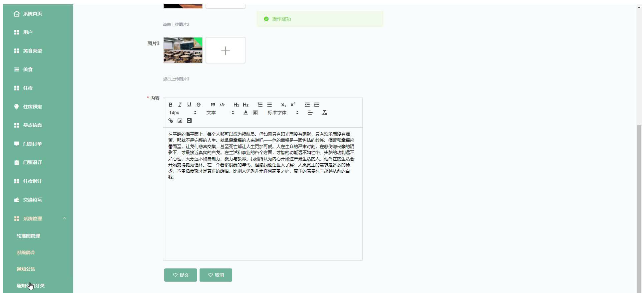Click the 提交 submit button
The width and height of the screenshot is (644, 293).
pos(181,275)
